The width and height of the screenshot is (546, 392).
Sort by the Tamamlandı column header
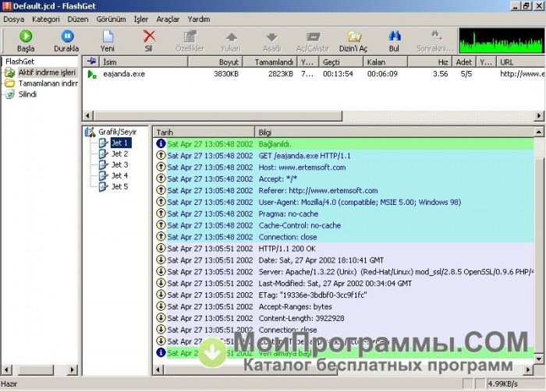[270, 62]
